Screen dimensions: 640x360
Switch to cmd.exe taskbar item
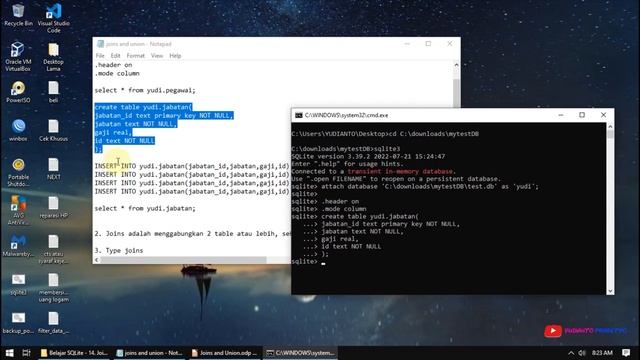pos(300,353)
